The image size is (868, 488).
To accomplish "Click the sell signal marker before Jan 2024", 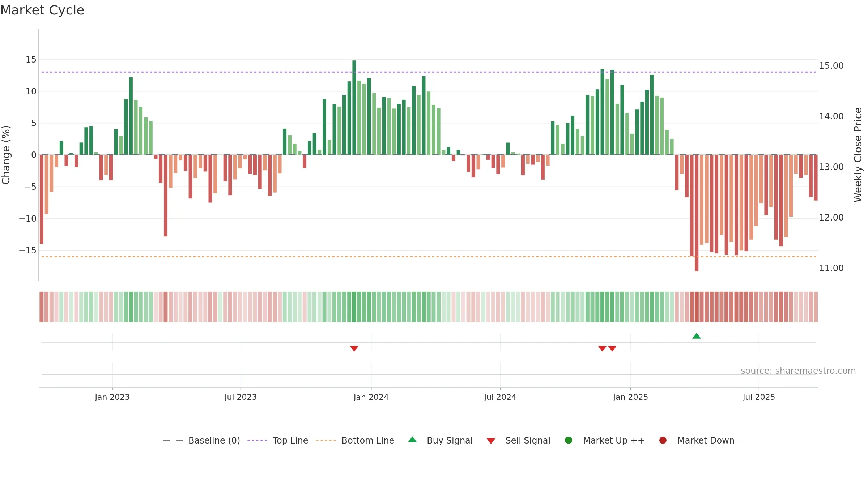I will click(x=354, y=348).
